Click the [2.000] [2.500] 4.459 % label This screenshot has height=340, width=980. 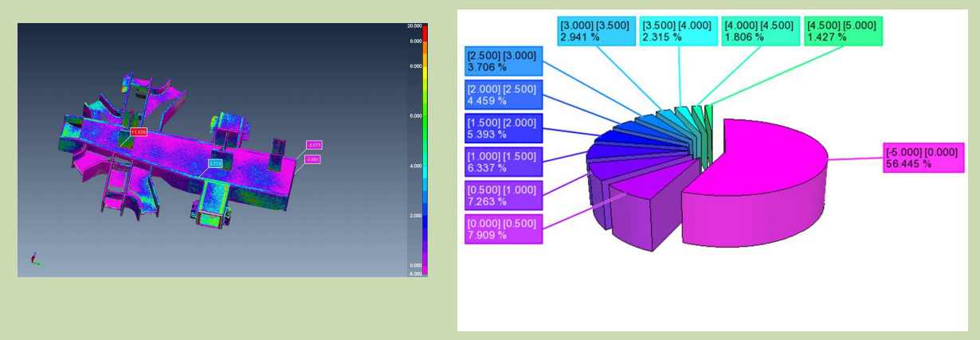pyautogui.click(x=503, y=95)
